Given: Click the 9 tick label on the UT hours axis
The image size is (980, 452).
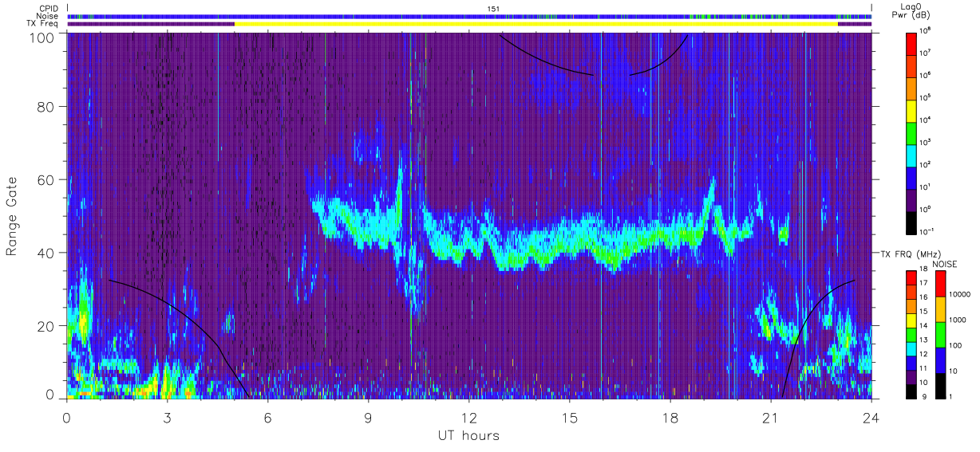Looking at the screenshot, I should coord(369,418).
